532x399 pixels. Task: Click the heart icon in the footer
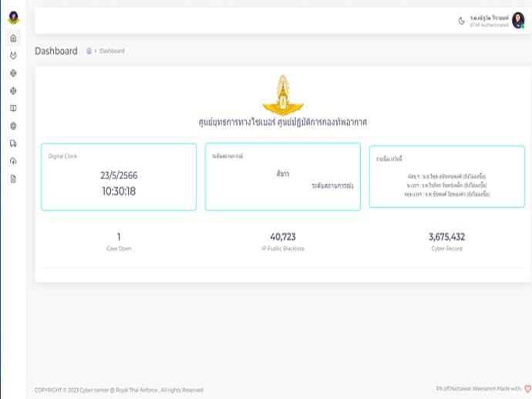tap(527, 389)
